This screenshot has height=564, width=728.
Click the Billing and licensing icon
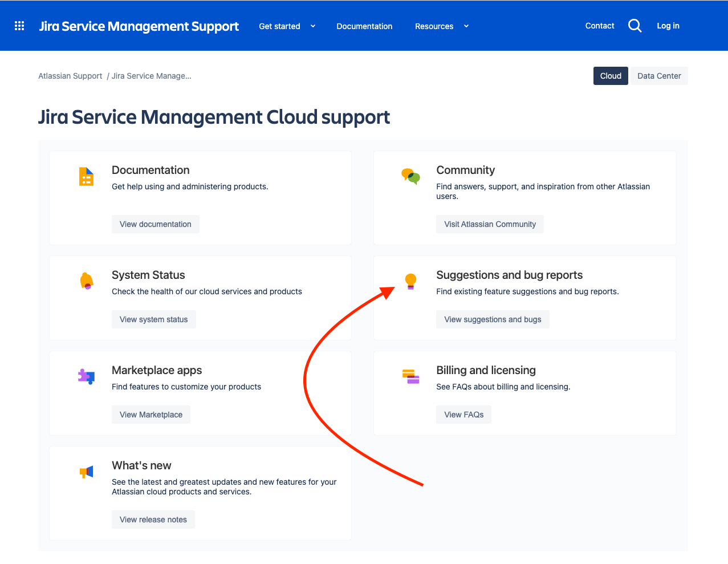(410, 376)
